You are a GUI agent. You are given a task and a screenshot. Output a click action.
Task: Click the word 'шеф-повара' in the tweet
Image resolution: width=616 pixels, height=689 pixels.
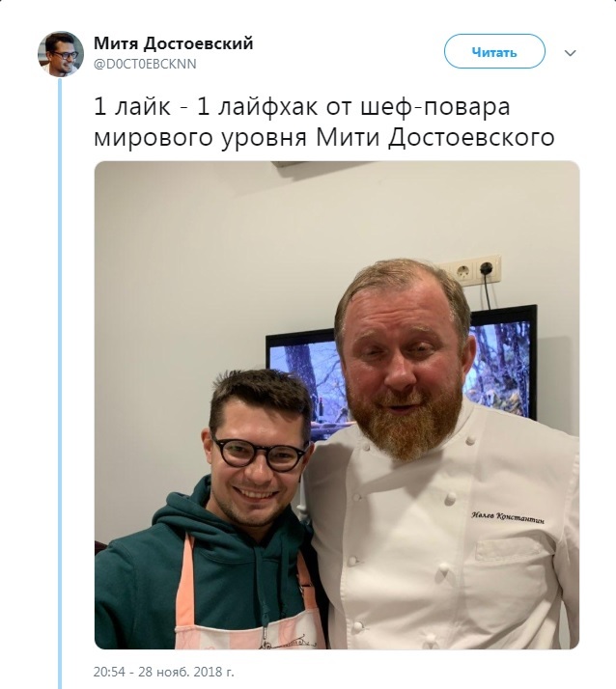[435, 108]
